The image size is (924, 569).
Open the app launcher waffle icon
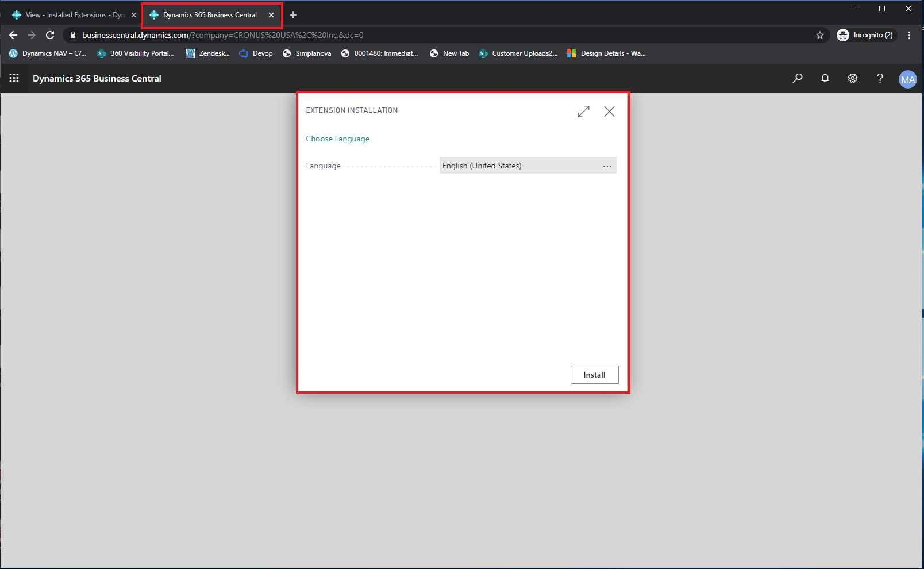coord(14,78)
